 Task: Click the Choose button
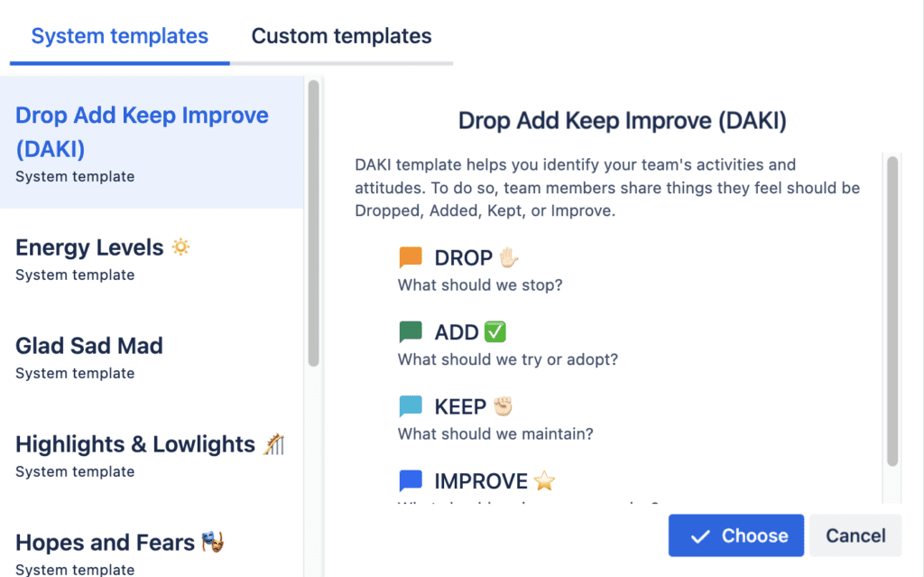[x=735, y=535]
